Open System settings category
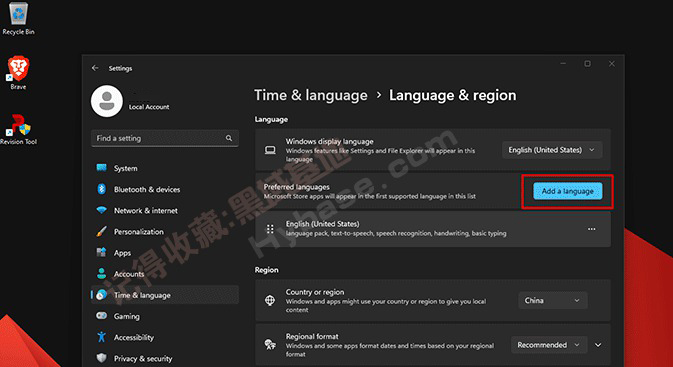Image resolution: width=673 pixels, height=367 pixels. click(165, 168)
